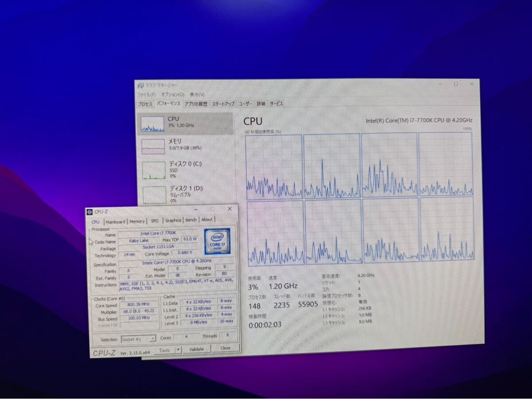Close the CPU-Z window with the X
The width and height of the screenshot is (532, 399).
(x=229, y=209)
